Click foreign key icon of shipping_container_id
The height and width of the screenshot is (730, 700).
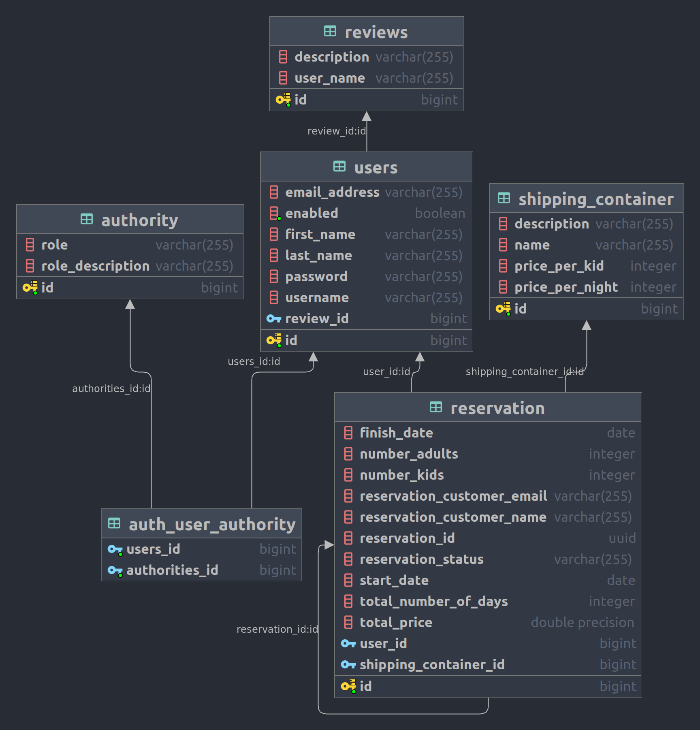[x=348, y=664]
